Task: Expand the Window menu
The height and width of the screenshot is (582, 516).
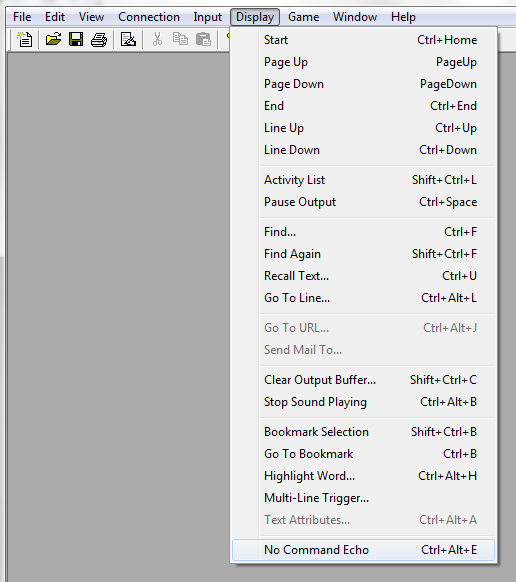Action: [355, 17]
